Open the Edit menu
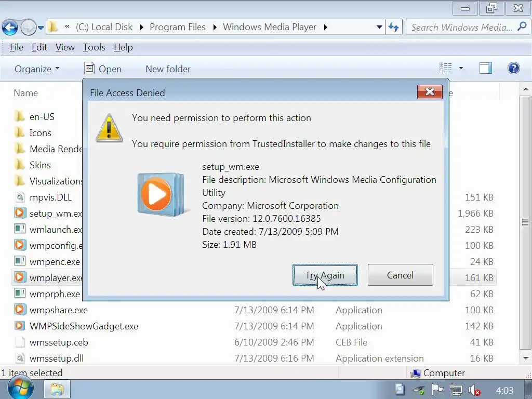The height and width of the screenshot is (399, 532). [x=39, y=47]
